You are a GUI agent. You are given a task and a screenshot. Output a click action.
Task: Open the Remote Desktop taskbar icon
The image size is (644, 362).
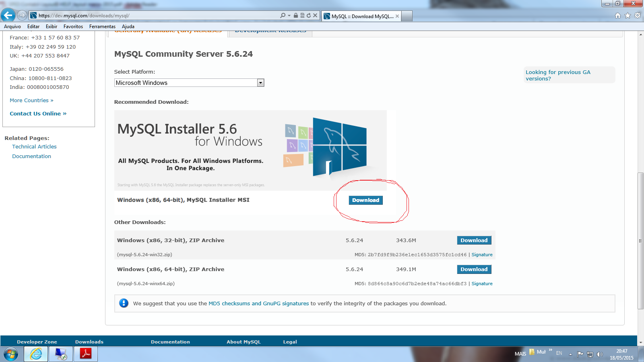61,354
